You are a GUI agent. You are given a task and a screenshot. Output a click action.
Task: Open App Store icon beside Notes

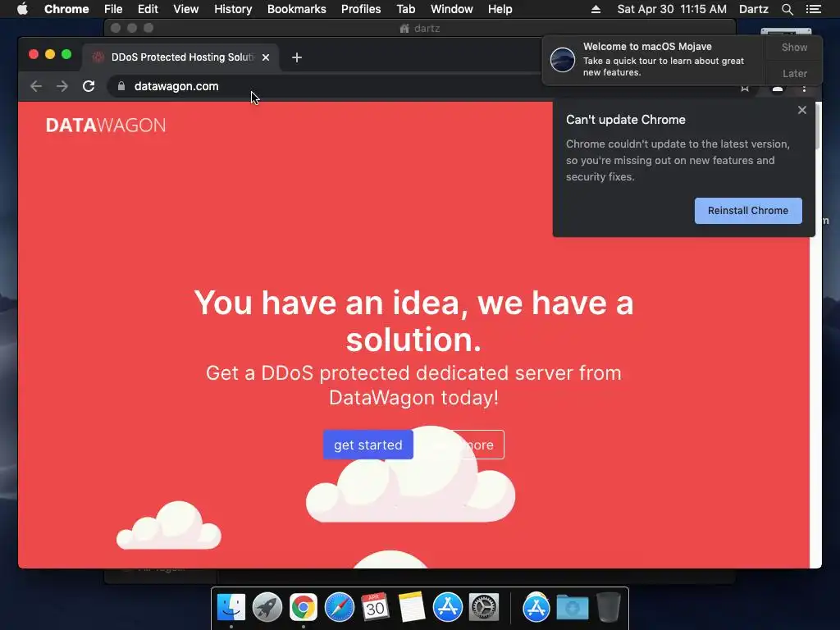(x=447, y=608)
